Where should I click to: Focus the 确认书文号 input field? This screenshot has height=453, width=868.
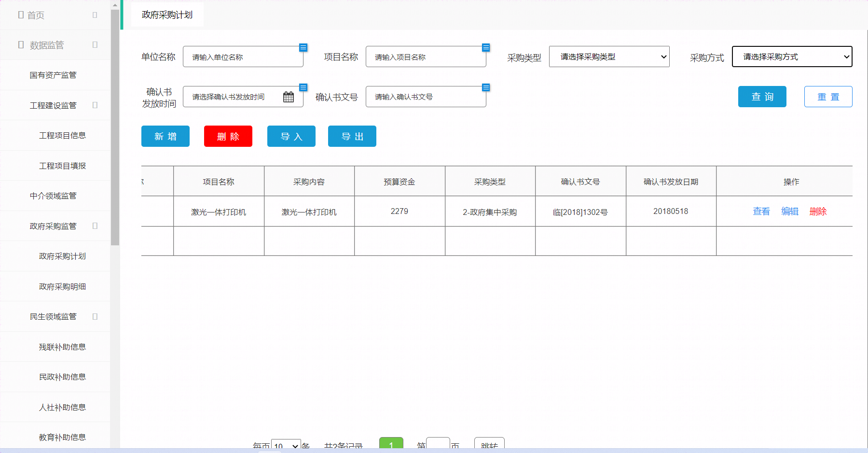click(426, 97)
